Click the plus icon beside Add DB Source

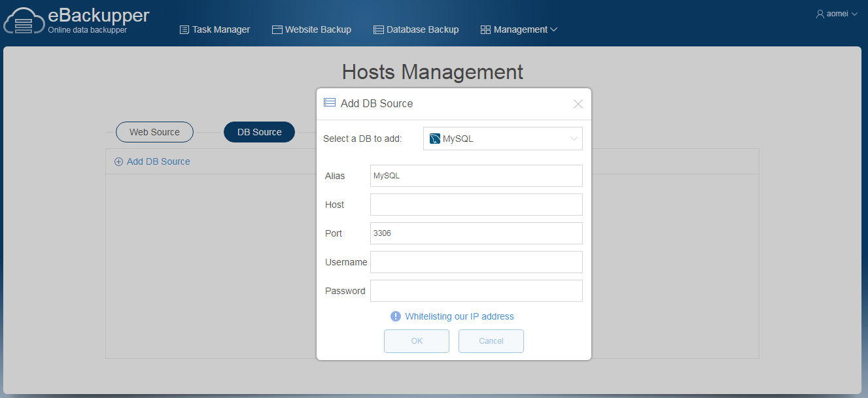118,161
